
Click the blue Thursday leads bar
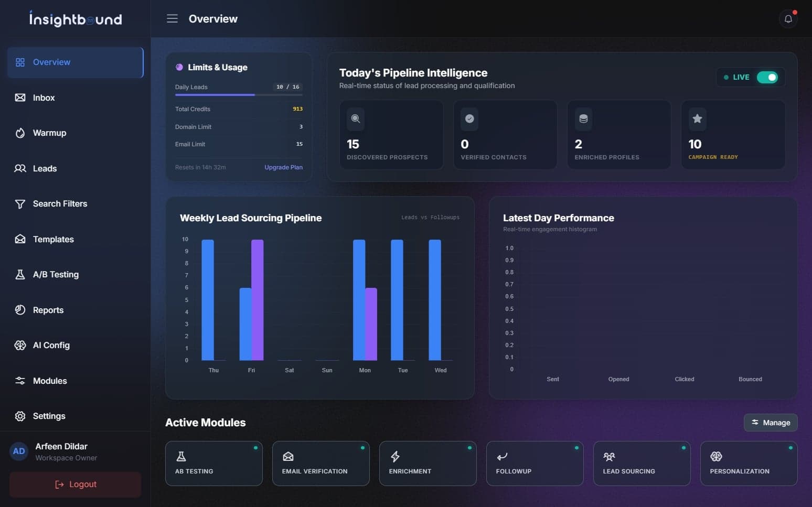tap(208, 300)
